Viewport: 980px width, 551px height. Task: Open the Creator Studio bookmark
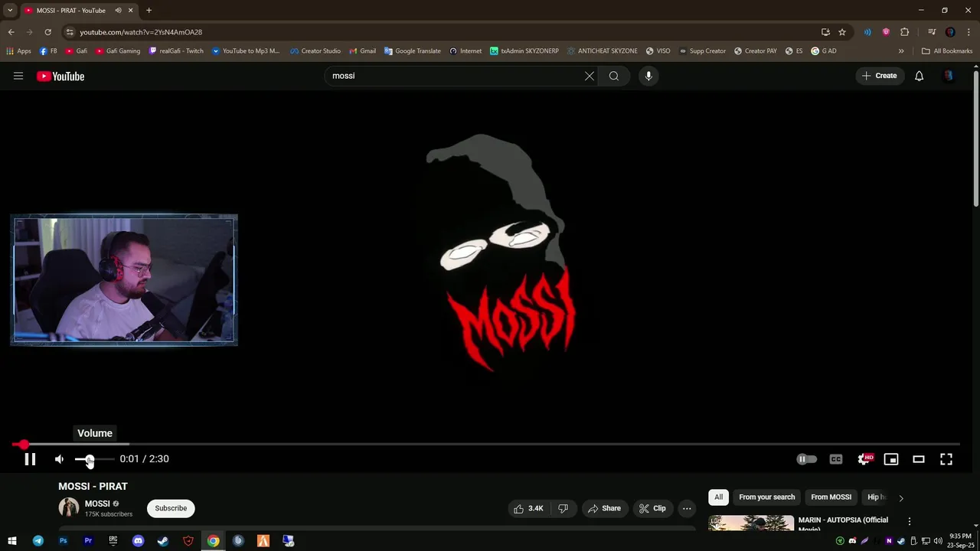pyautogui.click(x=315, y=51)
